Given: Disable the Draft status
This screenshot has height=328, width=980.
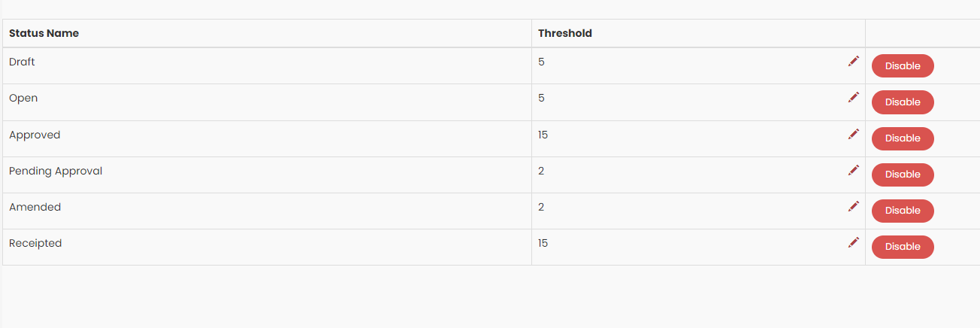Looking at the screenshot, I should [x=903, y=65].
